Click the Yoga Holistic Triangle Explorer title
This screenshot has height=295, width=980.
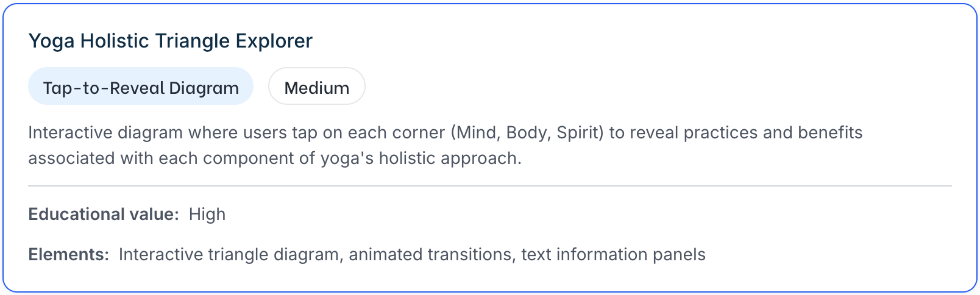point(170,41)
